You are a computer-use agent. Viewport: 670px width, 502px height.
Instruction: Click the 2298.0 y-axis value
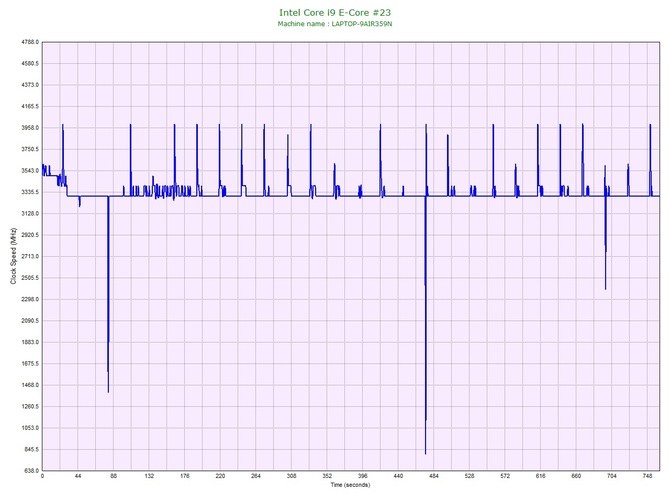(x=30, y=299)
